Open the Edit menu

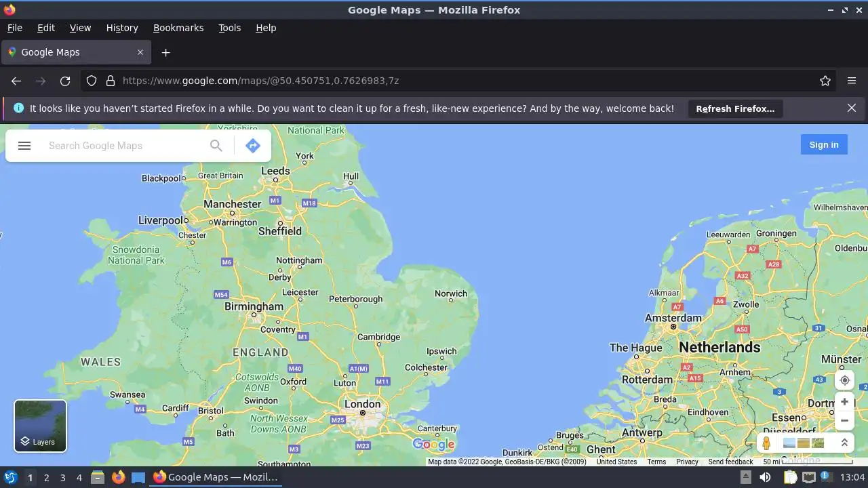coord(46,28)
